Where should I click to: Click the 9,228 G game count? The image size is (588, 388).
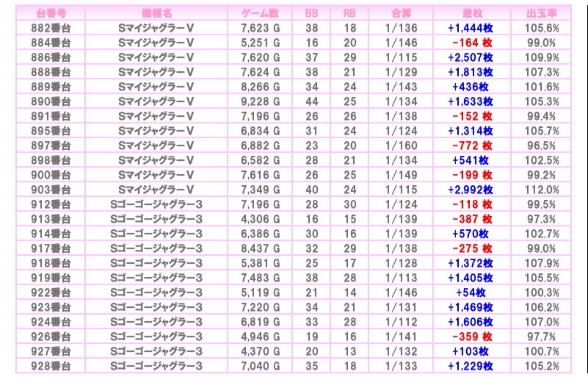coord(261,101)
